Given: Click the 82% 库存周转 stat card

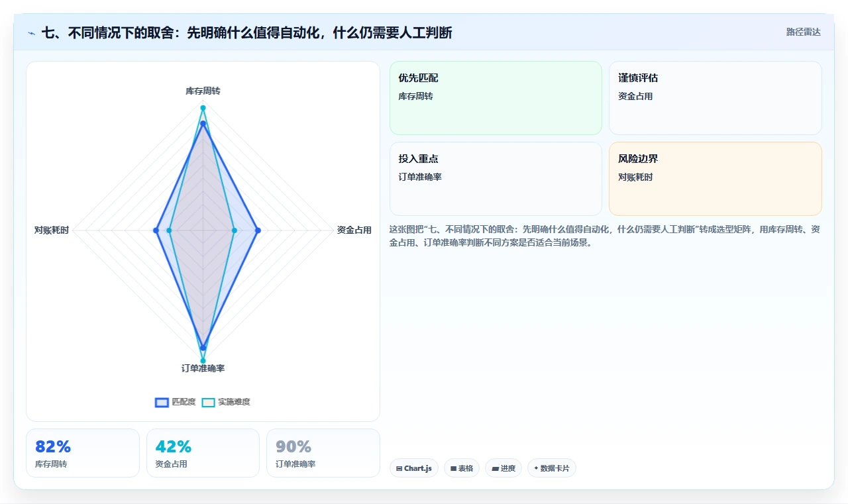Looking at the screenshot, I should (83, 453).
